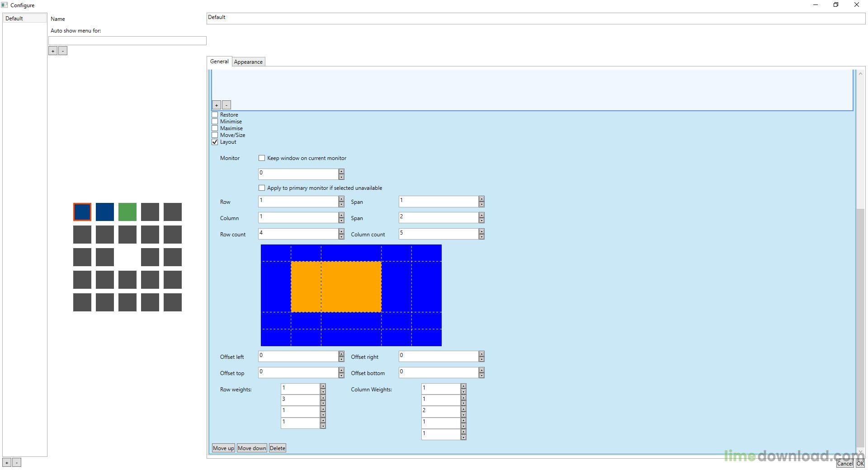This screenshot has height=470, width=868.
Task: Remove configuration with bottom-left minus button
Action: pyautogui.click(x=17, y=463)
